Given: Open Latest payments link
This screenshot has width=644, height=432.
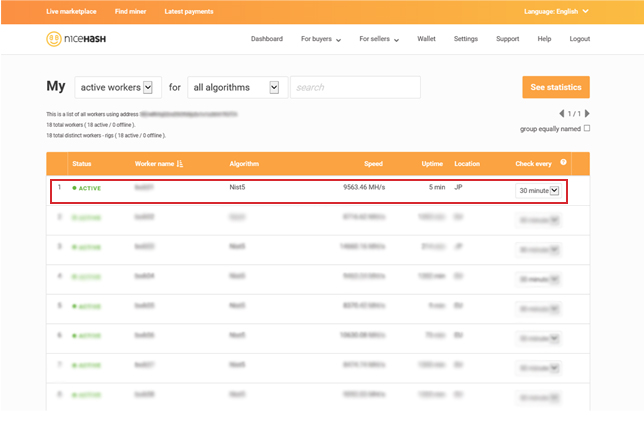Looking at the screenshot, I should (189, 11).
